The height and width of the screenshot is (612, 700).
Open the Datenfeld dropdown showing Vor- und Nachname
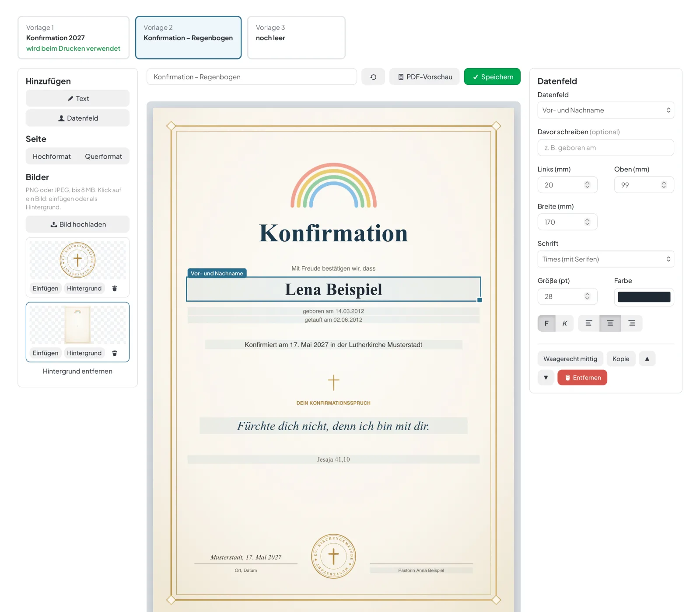pyautogui.click(x=605, y=110)
